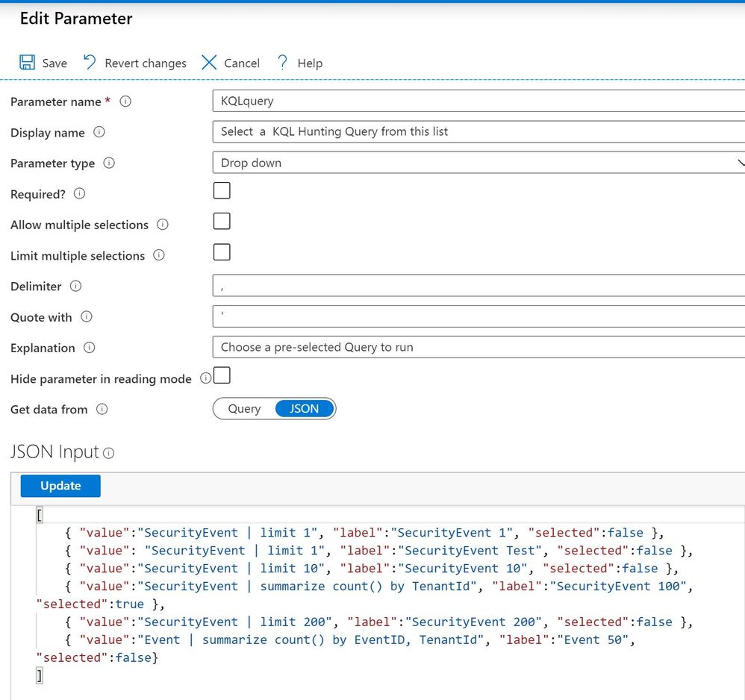The image size is (745, 700).
Task: Open the Parameter type Drop down list
Action: [479, 163]
